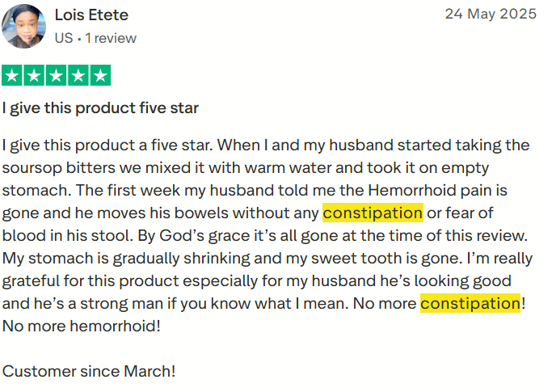Click the first highlighted "constipation" word
The width and height of the screenshot is (552, 392).
pyautogui.click(x=373, y=213)
